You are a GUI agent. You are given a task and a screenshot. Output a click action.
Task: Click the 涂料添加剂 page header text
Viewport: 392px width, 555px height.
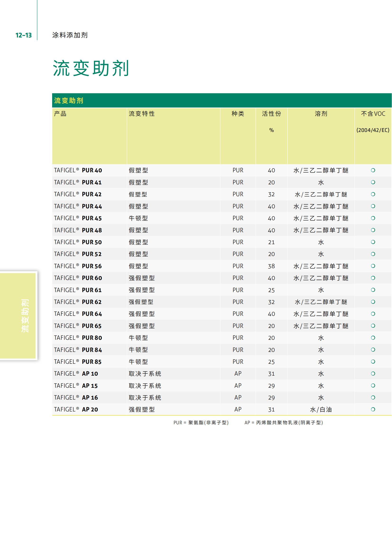(x=70, y=35)
